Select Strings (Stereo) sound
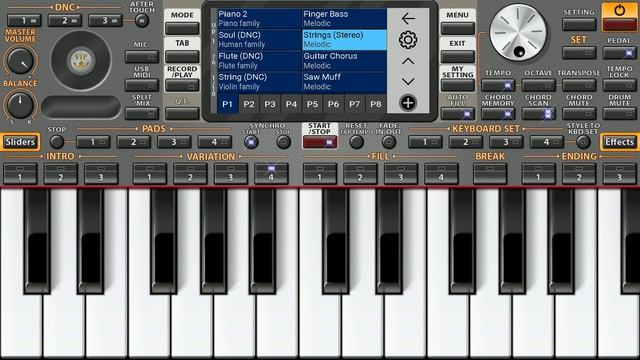640x360 pixels. tap(344, 40)
